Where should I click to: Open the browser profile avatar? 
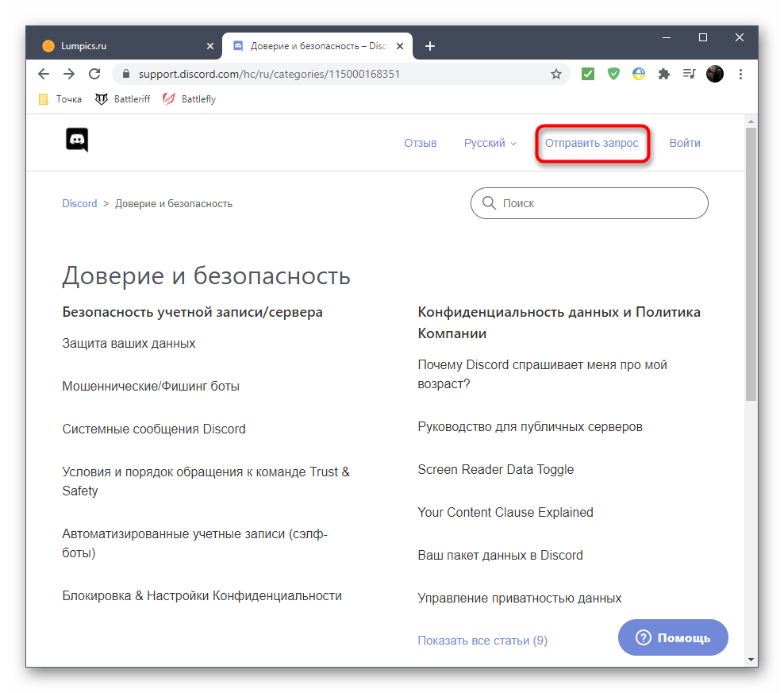(715, 74)
